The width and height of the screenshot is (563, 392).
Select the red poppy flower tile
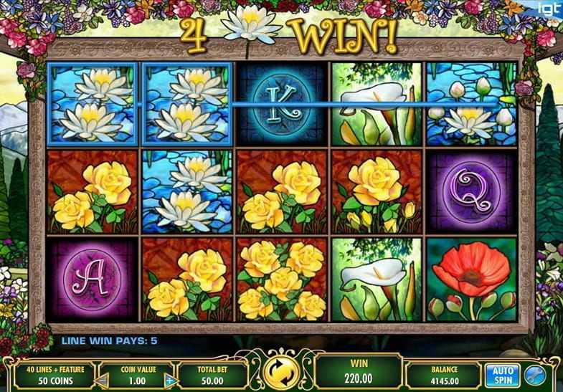tap(472, 279)
